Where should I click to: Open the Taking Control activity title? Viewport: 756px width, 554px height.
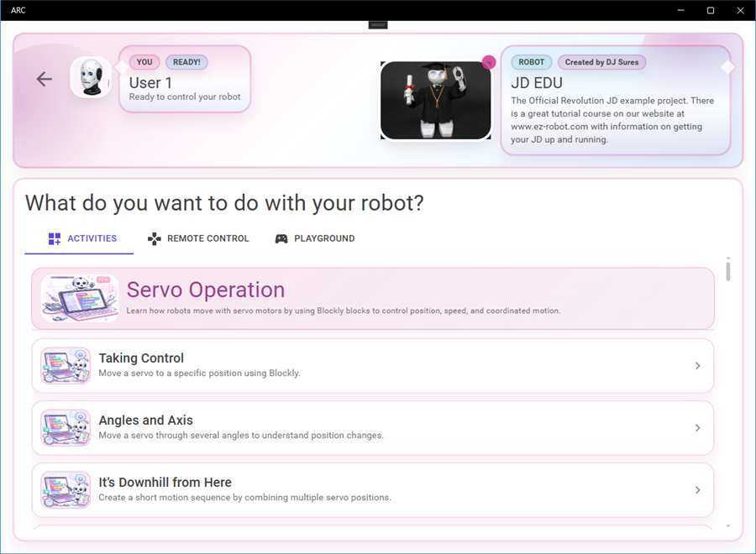(x=141, y=358)
